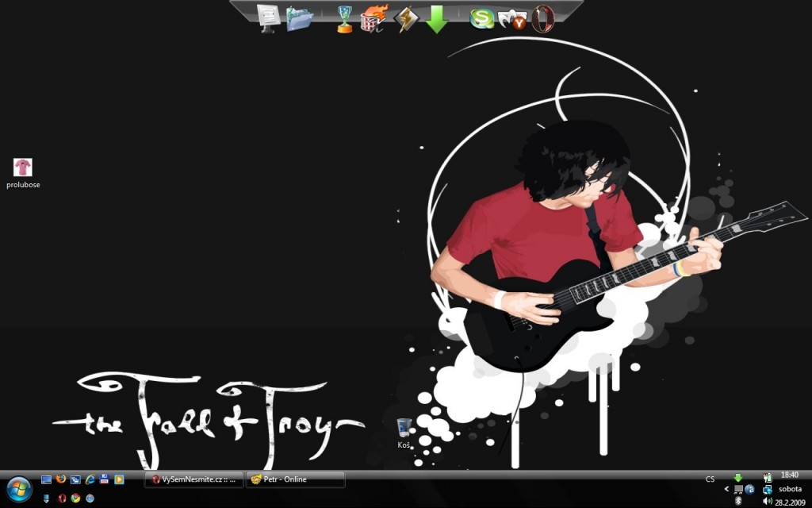The height and width of the screenshot is (508, 812).
Task: Click the Switch between windows icon
Action: tap(75, 479)
